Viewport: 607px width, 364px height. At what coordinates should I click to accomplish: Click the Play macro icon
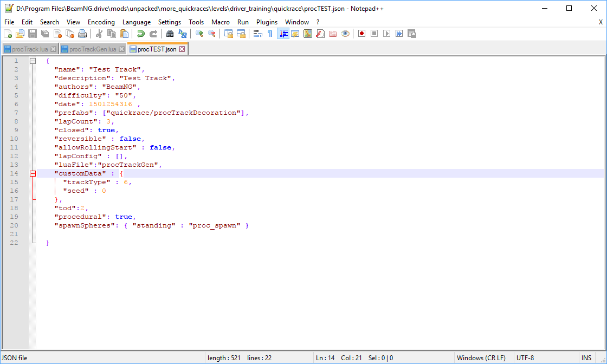pos(386,34)
